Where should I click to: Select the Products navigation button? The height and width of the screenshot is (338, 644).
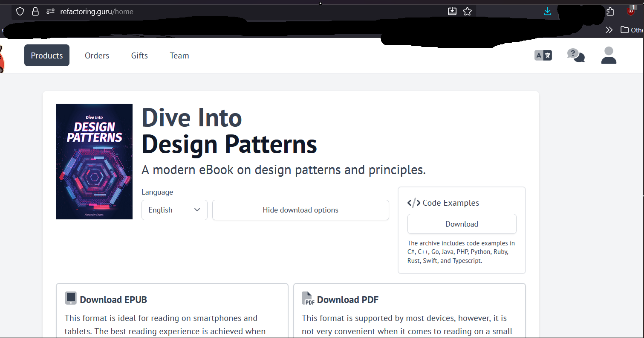47,55
